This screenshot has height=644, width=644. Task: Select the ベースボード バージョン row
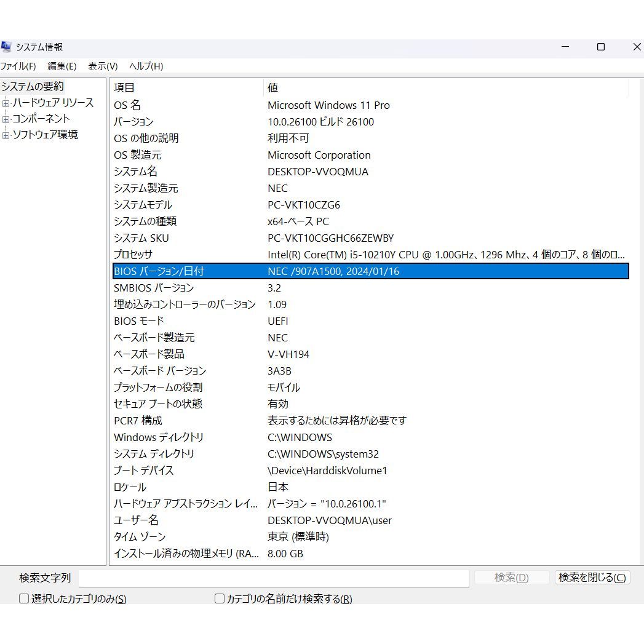pyautogui.click(x=370, y=371)
